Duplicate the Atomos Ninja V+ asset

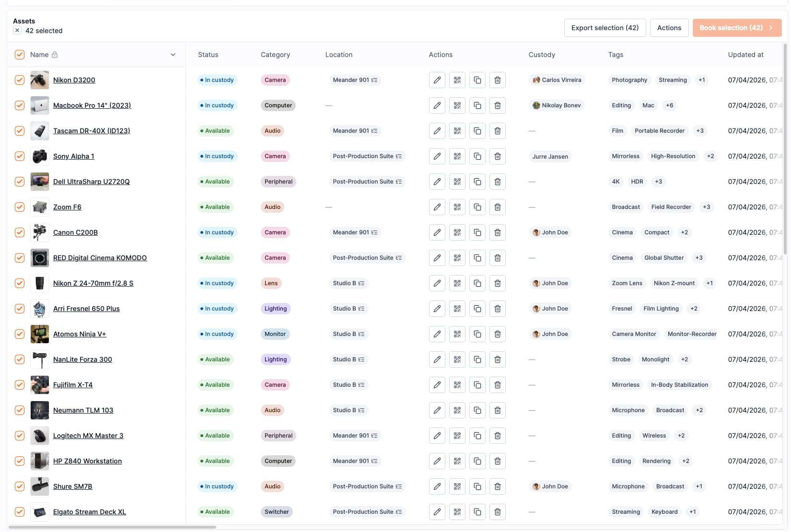click(x=477, y=334)
